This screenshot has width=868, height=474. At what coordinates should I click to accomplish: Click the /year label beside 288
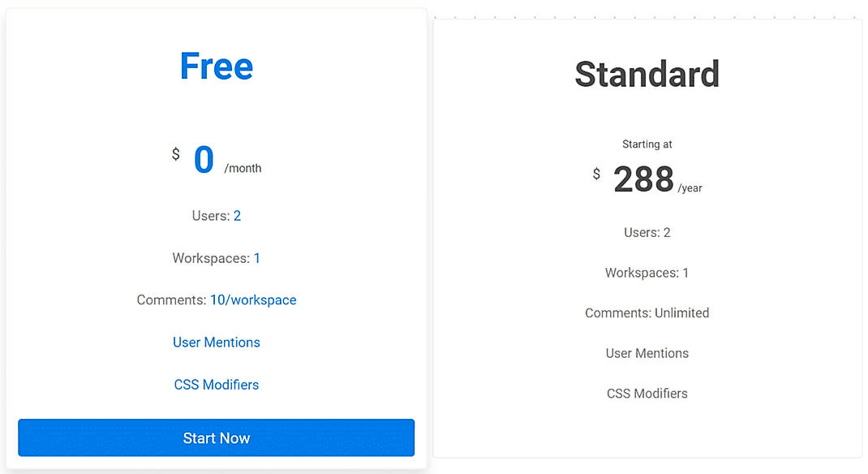click(691, 187)
